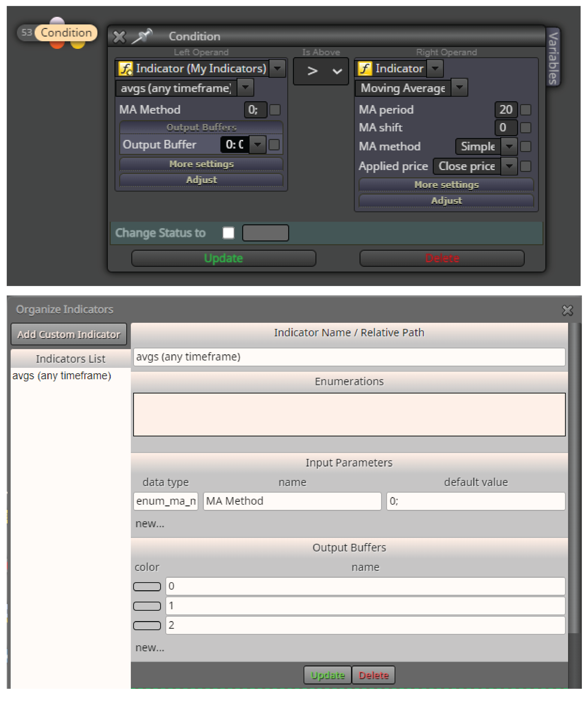Select avgs (any timeframe) in Indicators List

pos(62,376)
